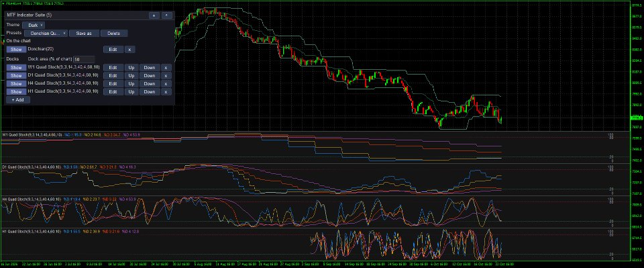Click the H1 Quad Stoch row label in panel
Screen dimensions: 644x268
(x=63, y=91)
